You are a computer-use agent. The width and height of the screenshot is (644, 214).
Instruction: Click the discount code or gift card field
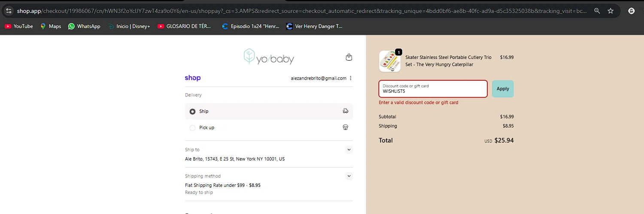pyautogui.click(x=433, y=89)
